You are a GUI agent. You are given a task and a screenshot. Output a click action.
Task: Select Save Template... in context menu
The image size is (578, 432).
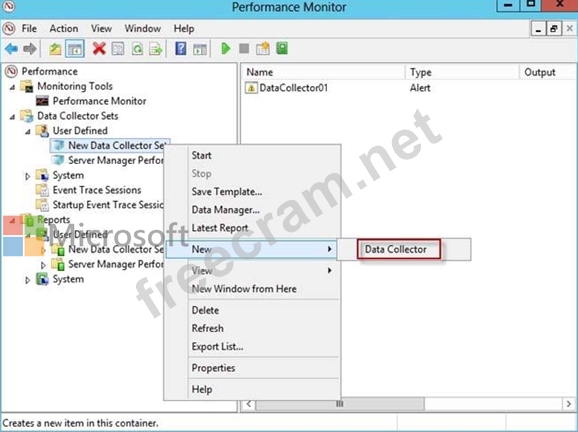227,192
